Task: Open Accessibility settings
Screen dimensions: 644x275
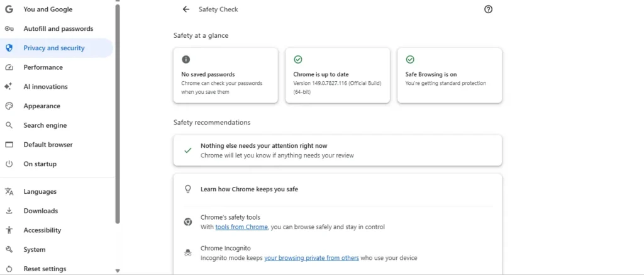Action: click(57, 230)
